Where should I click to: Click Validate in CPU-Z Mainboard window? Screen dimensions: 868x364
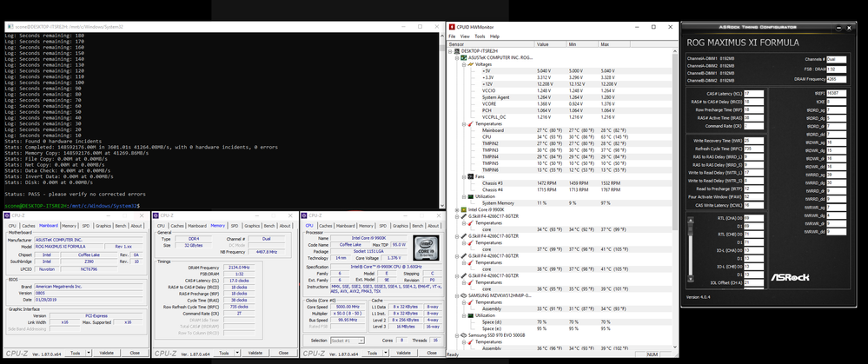(x=107, y=353)
